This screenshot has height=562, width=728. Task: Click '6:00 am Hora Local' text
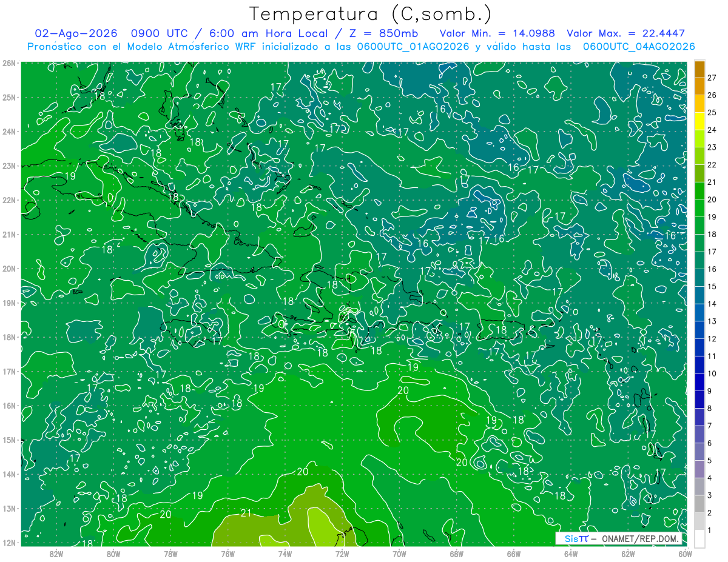click(269, 33)
